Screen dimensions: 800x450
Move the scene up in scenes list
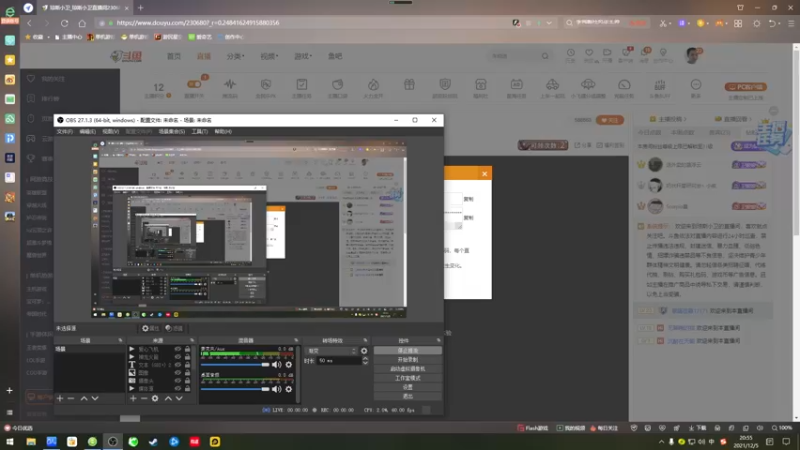click(x=84, y=398)
